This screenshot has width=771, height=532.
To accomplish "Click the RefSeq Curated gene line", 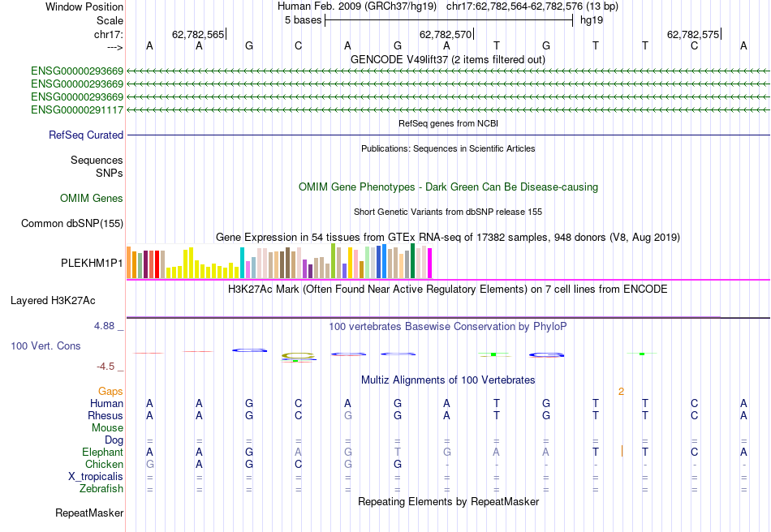I will click(449, 135).
